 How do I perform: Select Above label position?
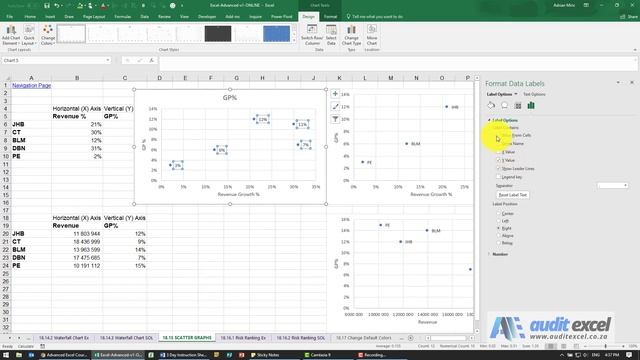[x=498, y=236]
